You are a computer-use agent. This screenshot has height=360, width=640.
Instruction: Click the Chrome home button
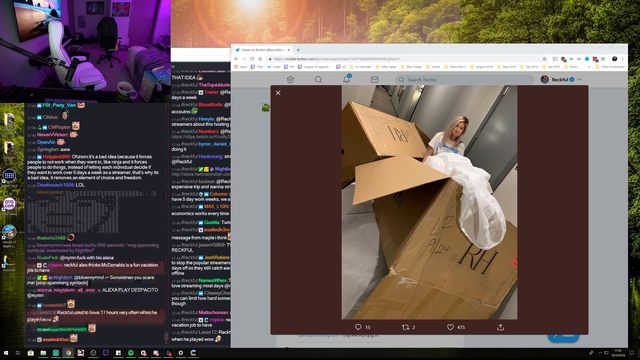point(260,59)
